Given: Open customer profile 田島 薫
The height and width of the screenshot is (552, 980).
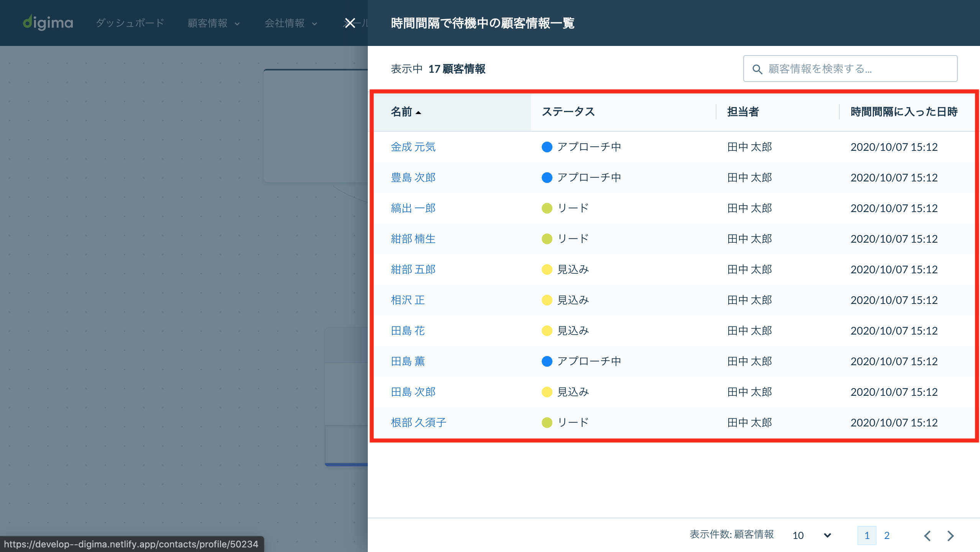Looking at the screenshot, I should [x=408, y=361].
